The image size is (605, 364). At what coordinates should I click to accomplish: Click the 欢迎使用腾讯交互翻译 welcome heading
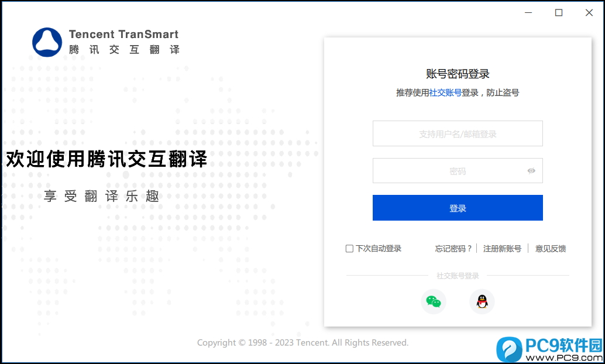coord(107,159)
